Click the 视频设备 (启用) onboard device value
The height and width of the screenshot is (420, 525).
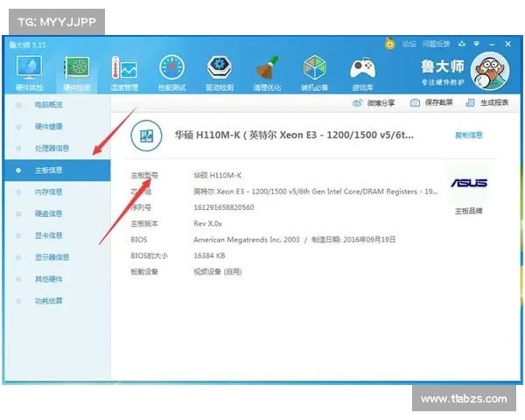tap(218, 271)
